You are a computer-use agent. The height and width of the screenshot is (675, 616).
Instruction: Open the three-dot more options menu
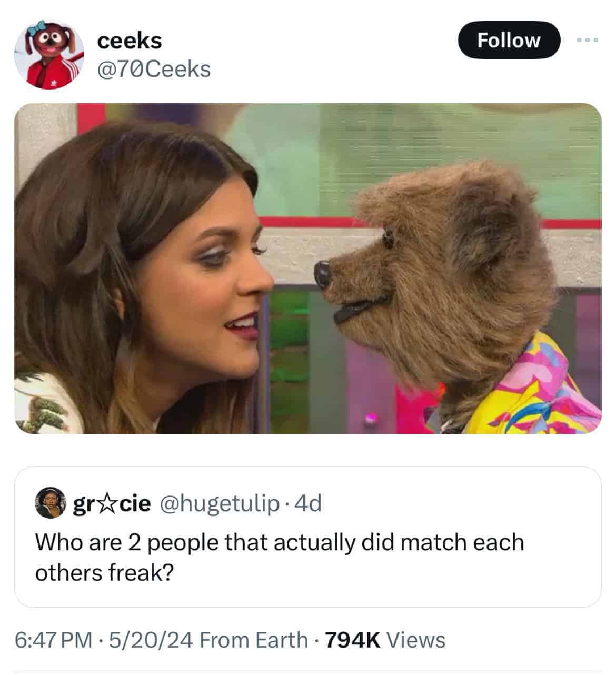(x=587, y=40)
